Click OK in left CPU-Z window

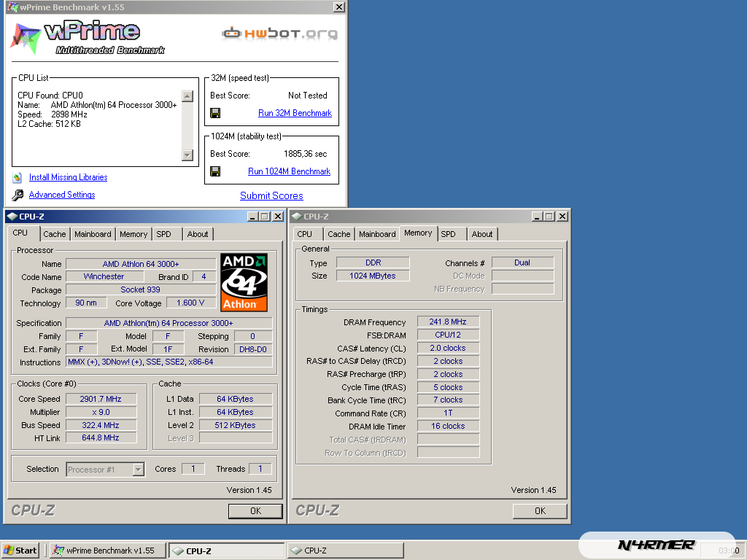click(255, 511)
